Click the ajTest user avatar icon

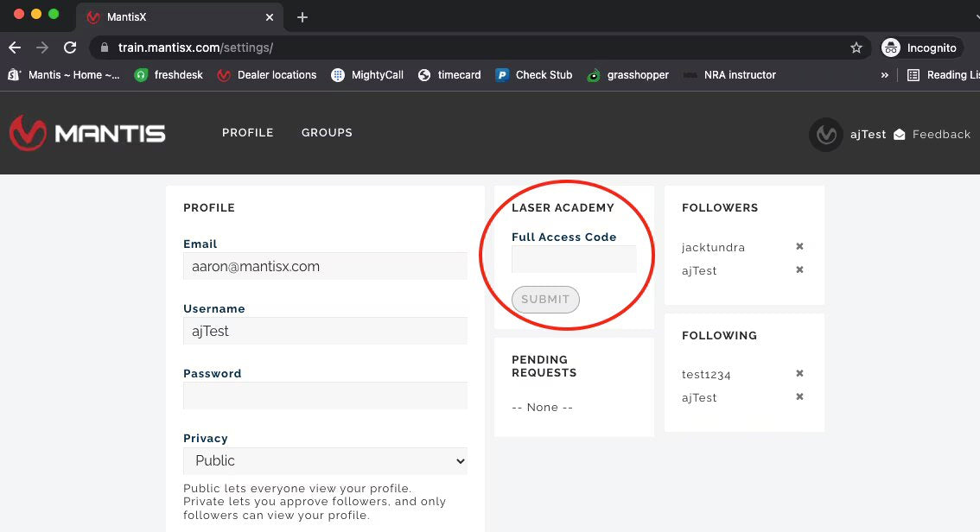pos(825,135)
